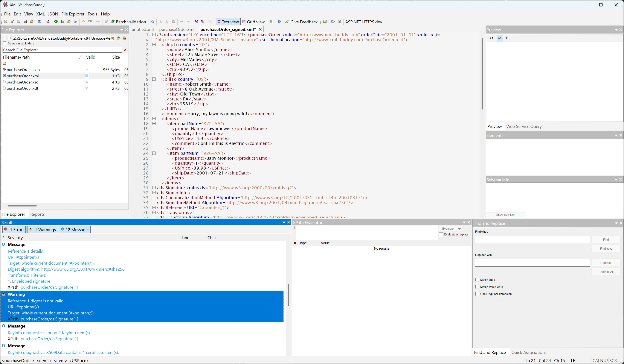Image resolution: width=624 pixels, height=364 pixels.
Task: Click the Redo arrow toolbar icon
Action: 188,21
